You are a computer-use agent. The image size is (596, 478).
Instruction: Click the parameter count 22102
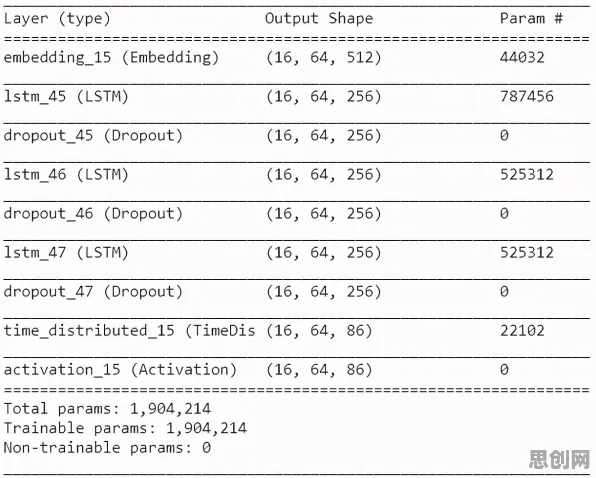pyautogui.click(x=522, y=331)
